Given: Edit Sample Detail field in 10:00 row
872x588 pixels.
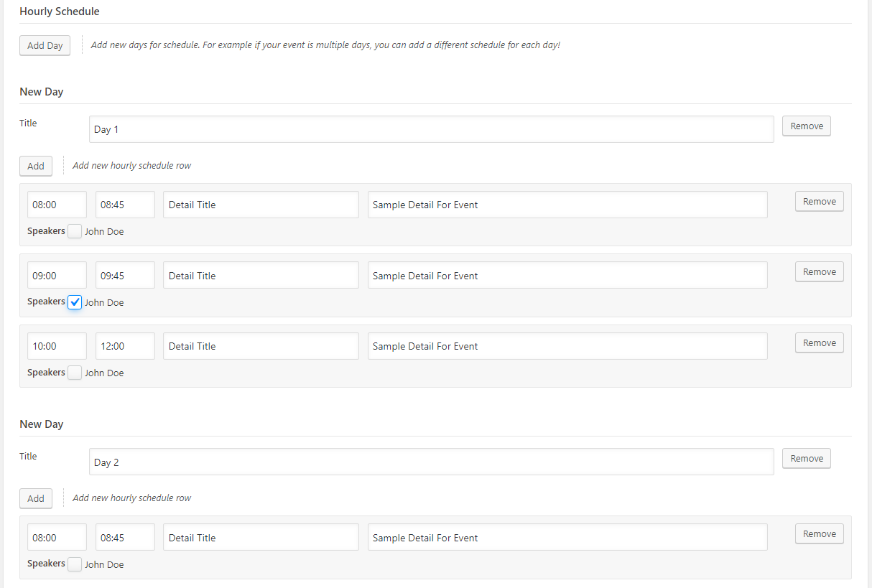Looking at the screenshot, I should pos(567,346).
